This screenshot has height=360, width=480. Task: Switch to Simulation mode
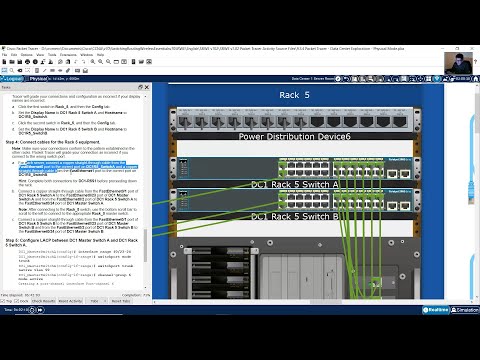pyautogui.click(x=465, y=310)
